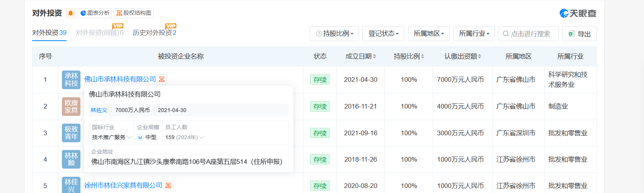The image size is (644, 193).
Task: Click the 林佳兴 company logo tile
Action: pos(71,185)
